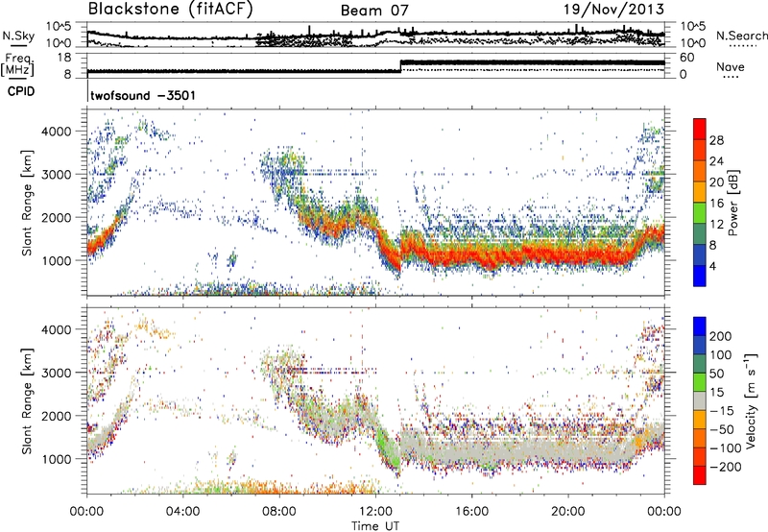This screenshot has width=768, height=532.
Task: Click the 'CPID' label
Action: tap(21, 91)
